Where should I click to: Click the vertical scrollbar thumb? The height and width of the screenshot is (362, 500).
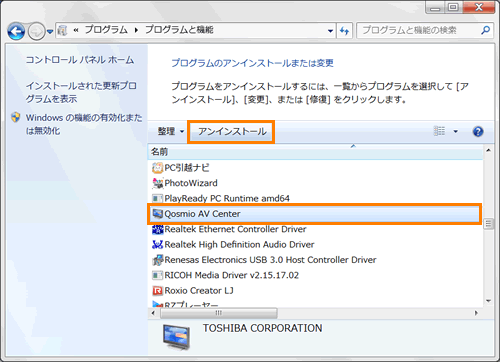pyautogui.click(x=488, y=223)
